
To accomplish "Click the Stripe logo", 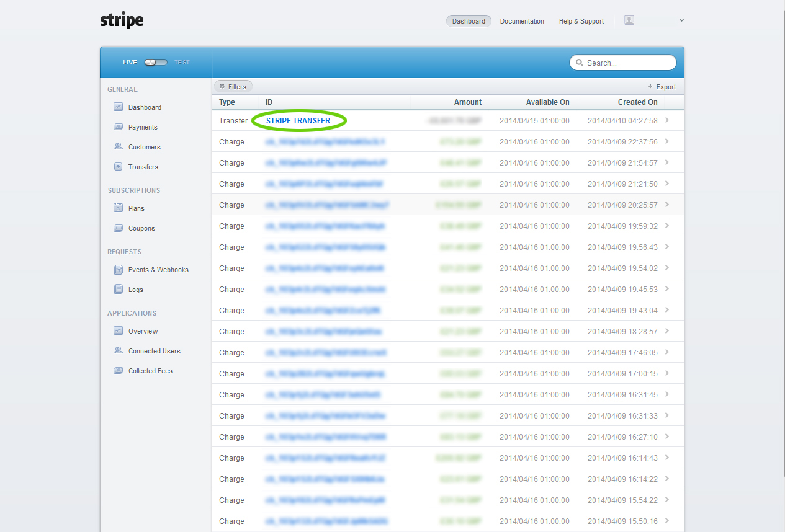I will [x=122, y=20].
